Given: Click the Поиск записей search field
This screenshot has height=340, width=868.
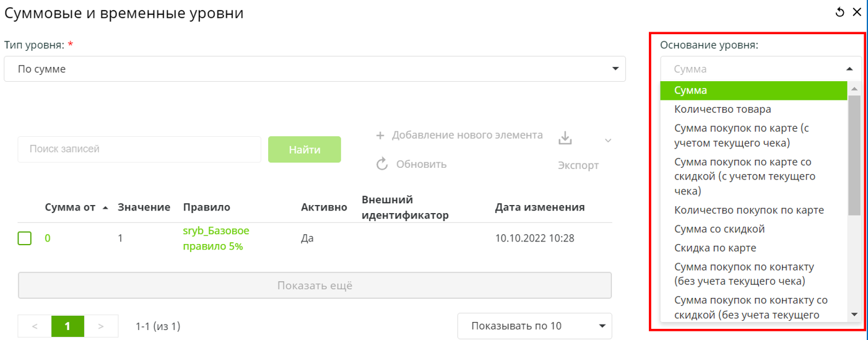Looking at the screenshot, I should coord(139,149).
